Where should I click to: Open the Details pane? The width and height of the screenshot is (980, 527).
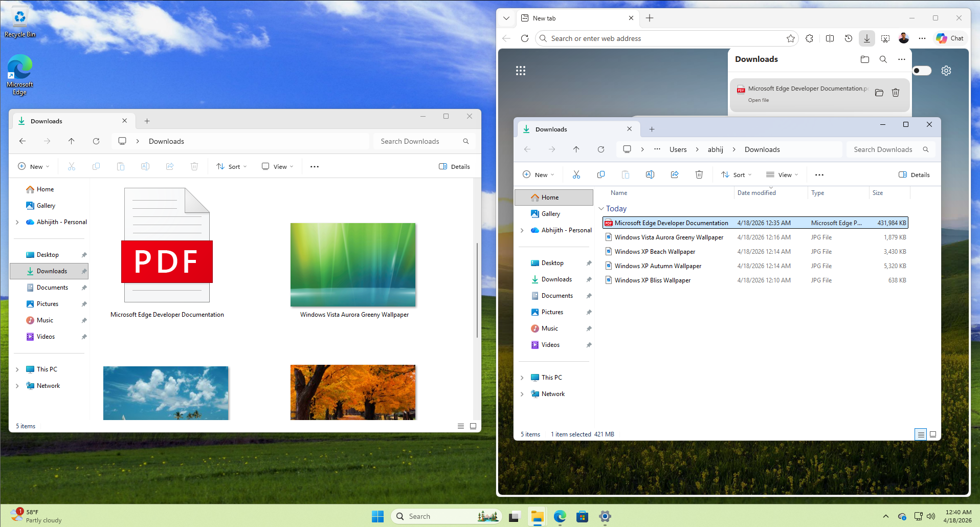914,174
